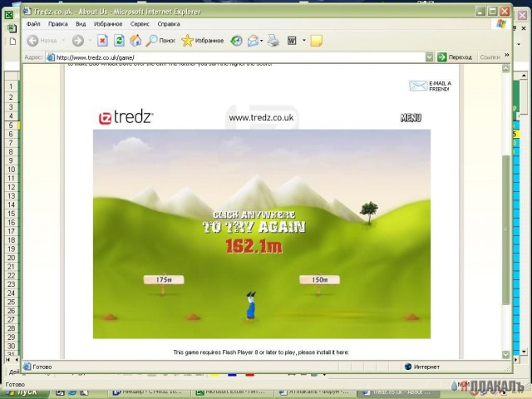Switch to Microsoft Excel taskbar button
Viewport: 532px width, 399px height.
tap(233, 392)
